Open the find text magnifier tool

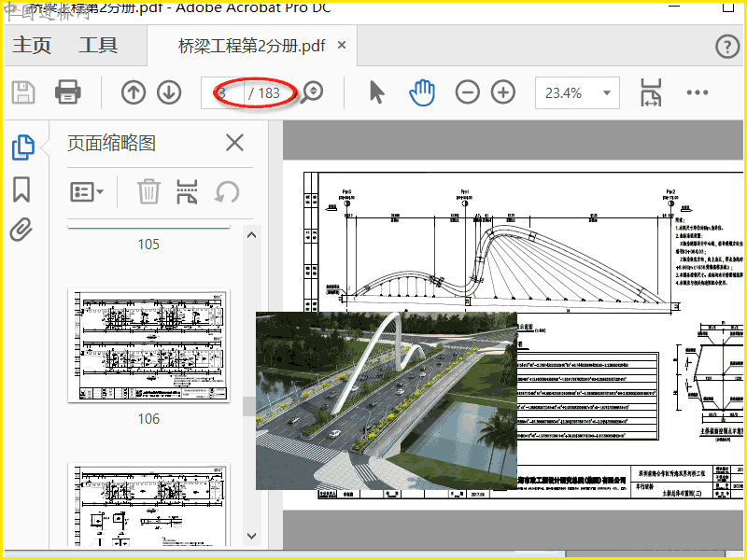pyautogui.click(x=313, y=91)
